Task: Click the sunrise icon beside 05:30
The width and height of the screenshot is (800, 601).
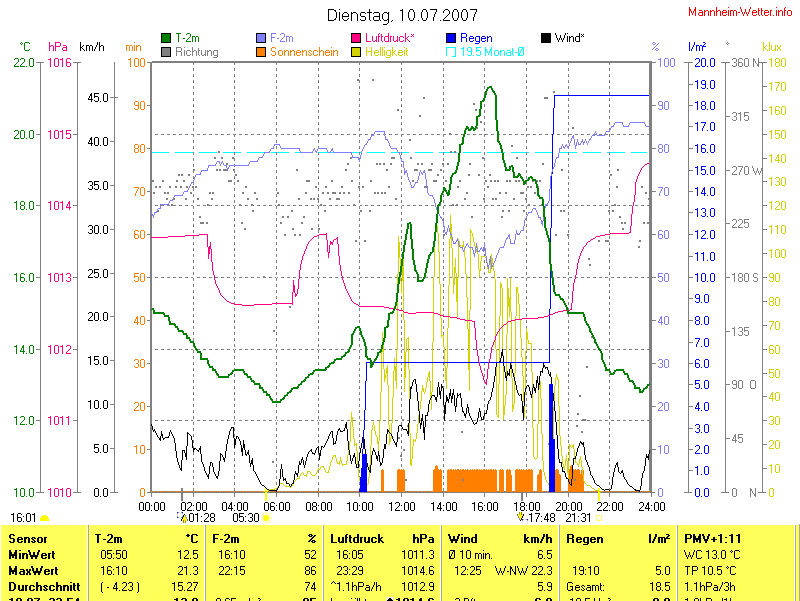Action: [266, 518]
